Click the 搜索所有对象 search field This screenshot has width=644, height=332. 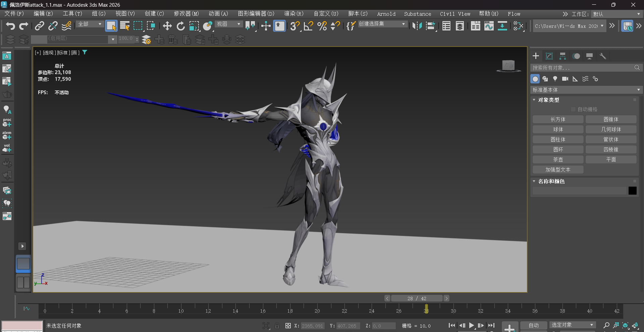[586, 68]
